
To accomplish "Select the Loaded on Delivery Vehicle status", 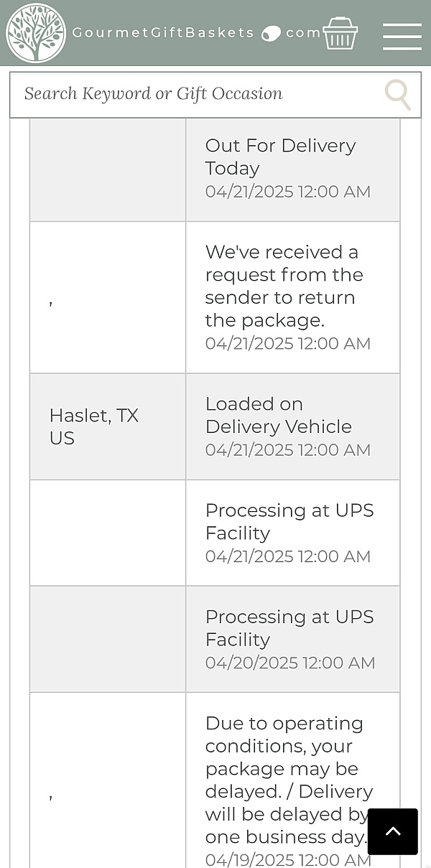I will [x=278, y=415].
